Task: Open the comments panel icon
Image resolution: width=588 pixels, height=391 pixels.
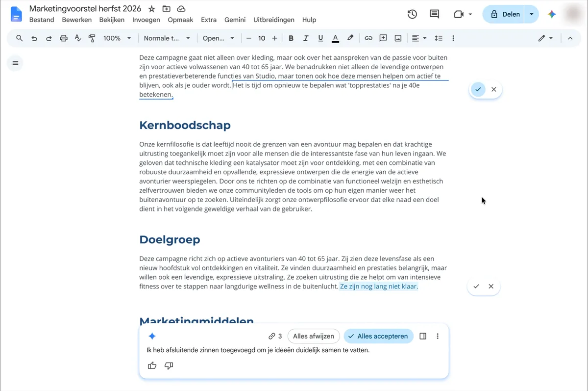Action: [434, 14]
